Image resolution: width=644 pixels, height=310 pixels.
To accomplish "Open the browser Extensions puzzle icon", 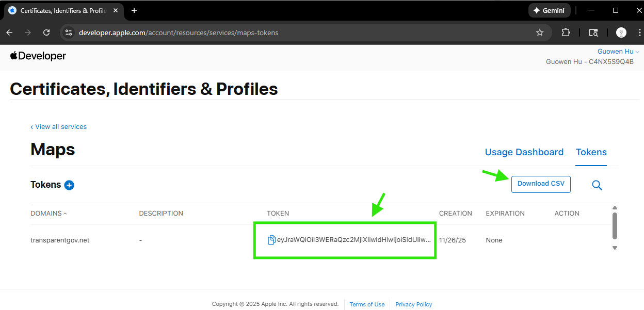I will [x=566, y=32].
